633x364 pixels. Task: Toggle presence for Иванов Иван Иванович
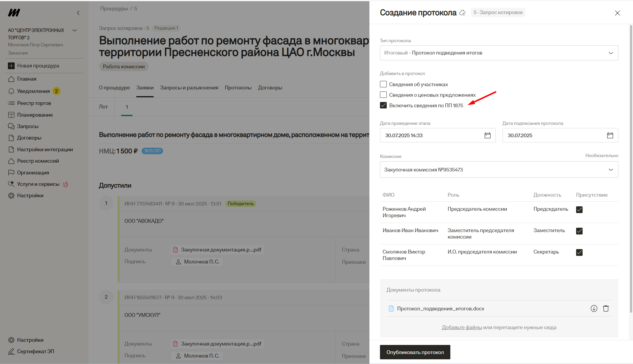coord(579,231)
